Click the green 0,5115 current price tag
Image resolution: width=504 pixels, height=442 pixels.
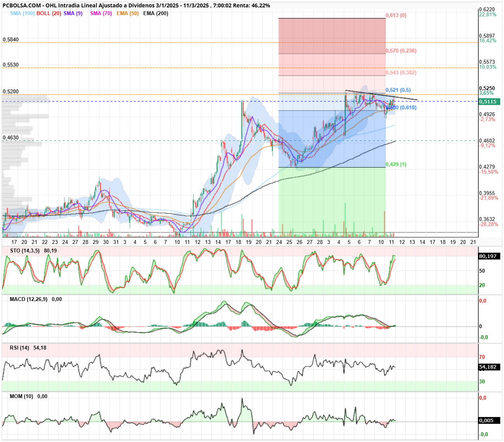489,101
